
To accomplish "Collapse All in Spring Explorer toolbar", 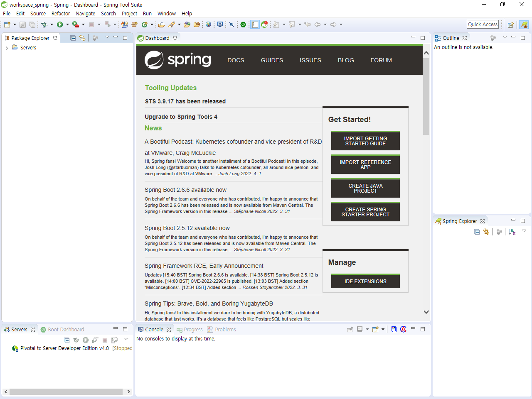I will tap(477, 232).
